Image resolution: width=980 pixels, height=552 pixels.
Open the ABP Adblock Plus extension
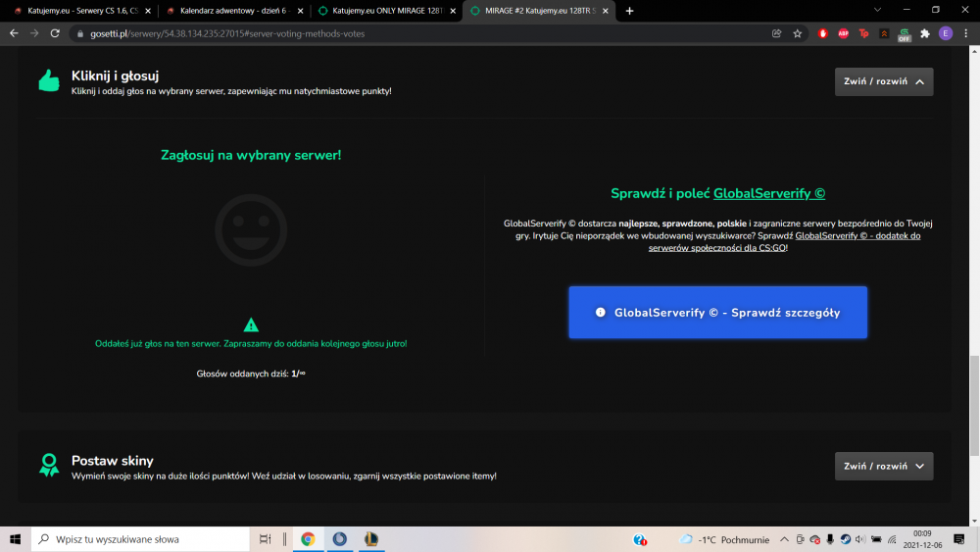click(843, 33)
